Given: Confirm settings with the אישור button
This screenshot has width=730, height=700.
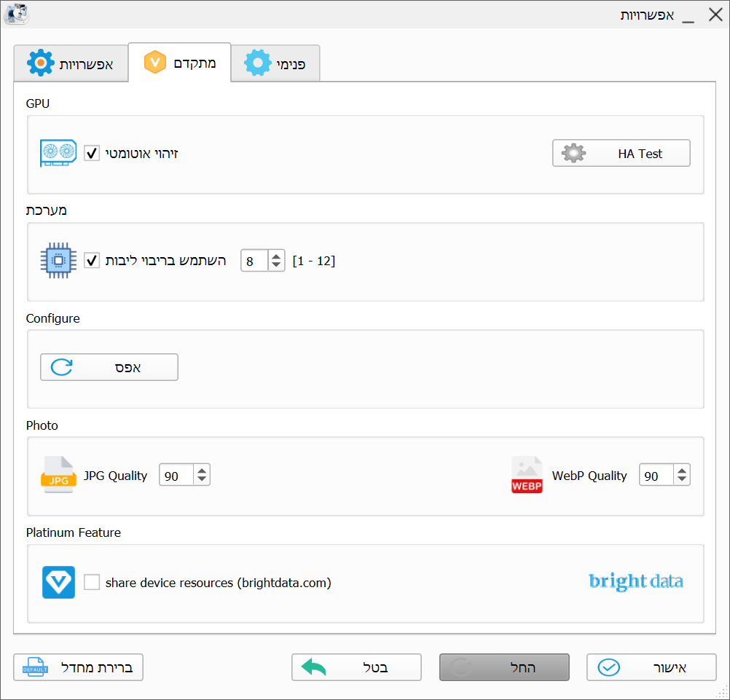Looking at the screenshot, I should coord(651,667).
